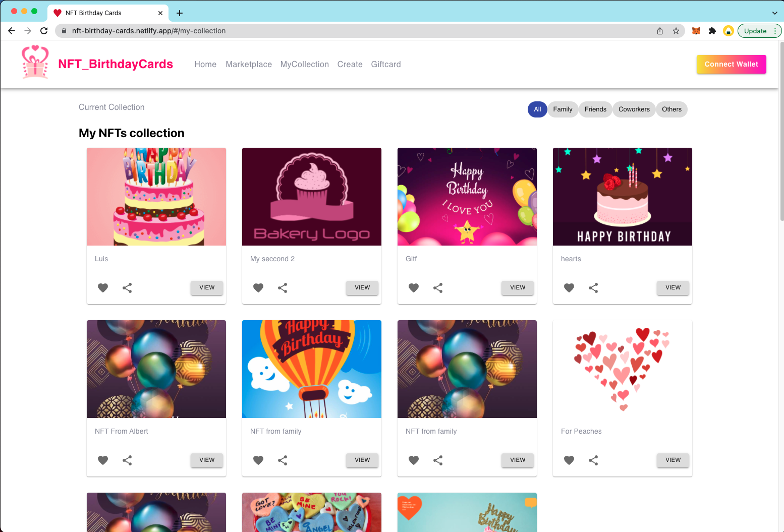
Task: Like the Luis card with heart icon
Action: point(103,288)
